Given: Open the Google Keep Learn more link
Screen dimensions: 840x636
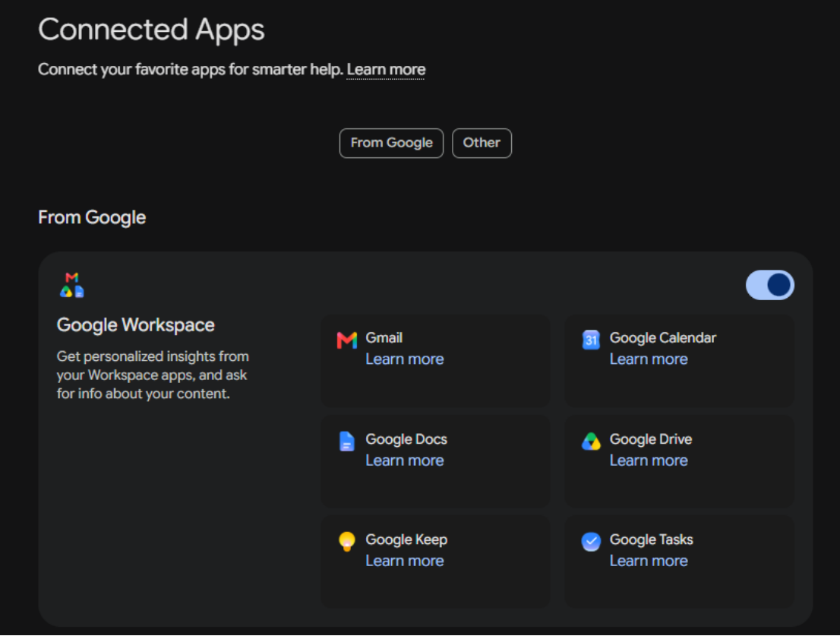Looking at the screenshot, I should coord(405,561).
